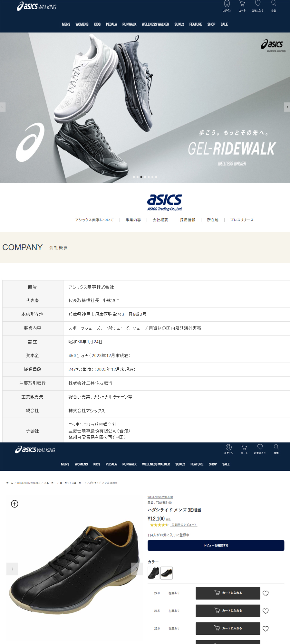This screenshot has width=290, height=644.
Task: Open favorites heart in header above hero banner
Action: click(257, 6)
